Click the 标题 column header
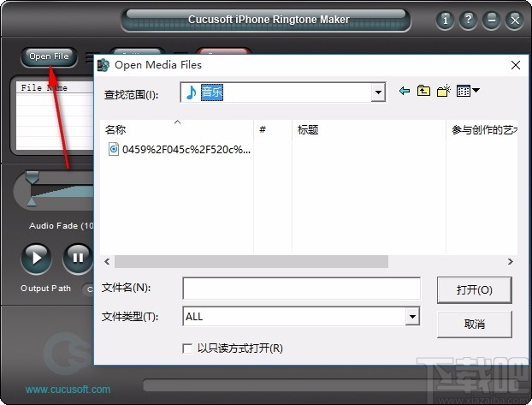Image resolution: width=532 pixels, height=405 pixels. click(x=369, y=129)
